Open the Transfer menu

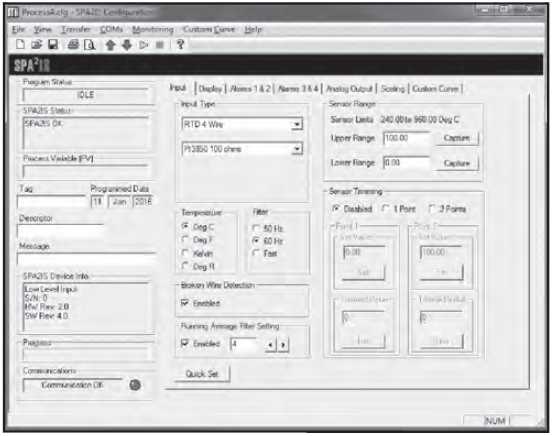point(76,29)
